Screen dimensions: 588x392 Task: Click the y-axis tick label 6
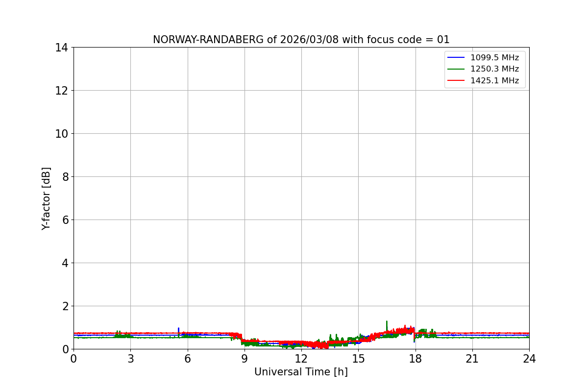point(65,220)
